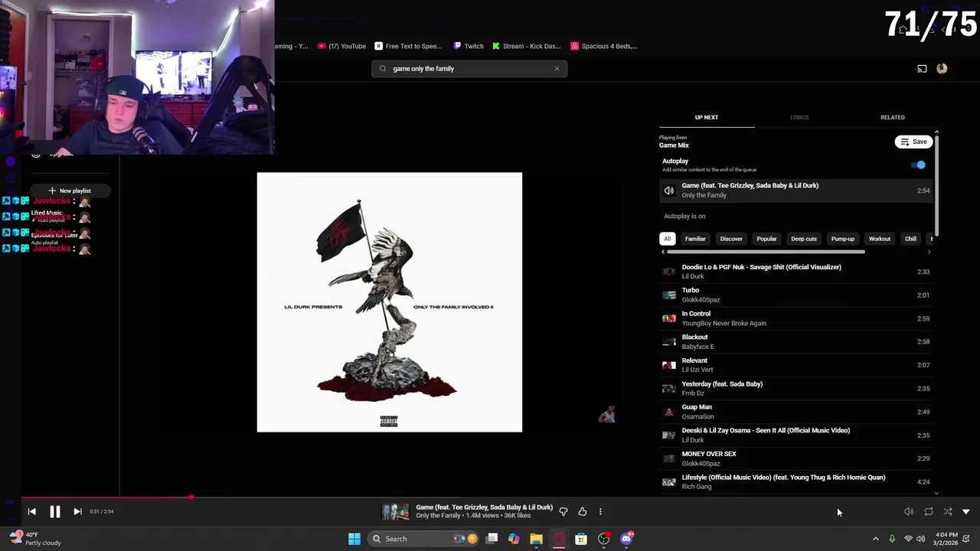Screen dimensions: 980x551
Task: Click the volume speaker icon in player bar
Action: click(x=909, y=511)
